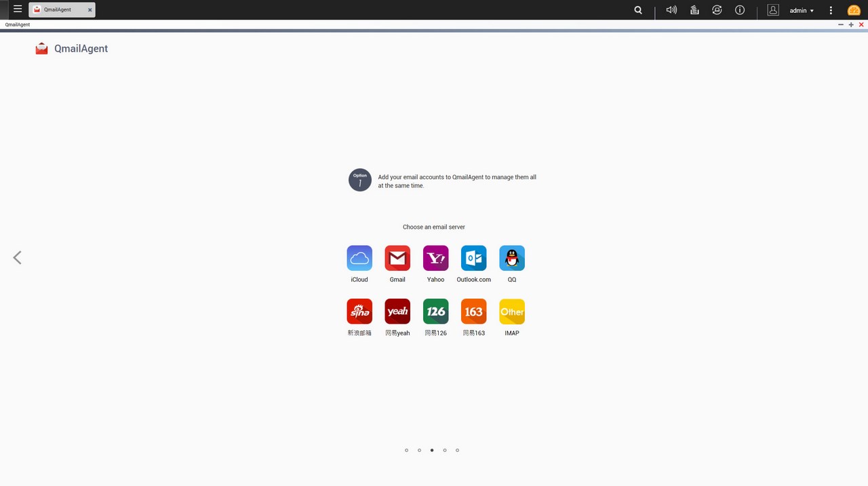
Task: Open the three-dot more options menu
Action: coord(831,10)
